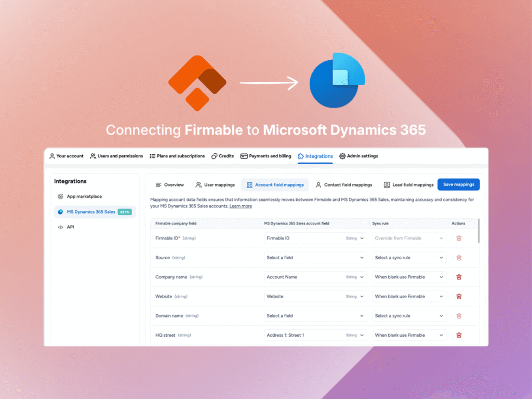Delete the Company name mapping row
Image resolution: width=532 pixels, height=399 pixels.
coord(459,277)
